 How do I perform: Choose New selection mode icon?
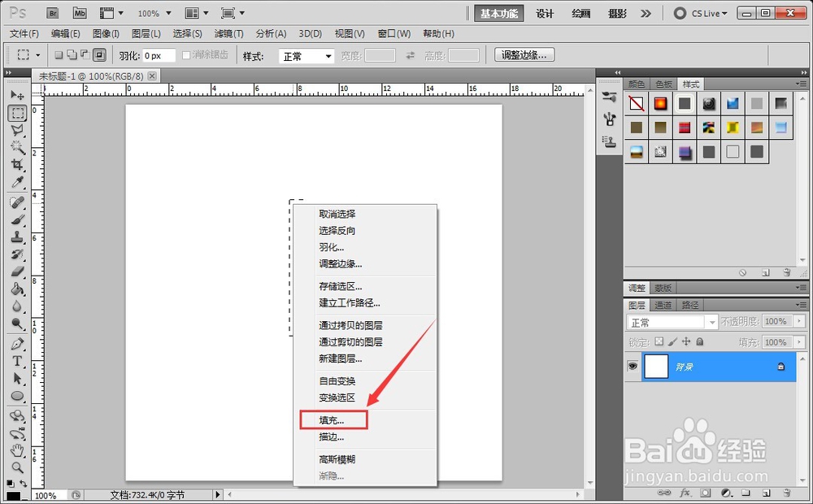pos(59,54)
